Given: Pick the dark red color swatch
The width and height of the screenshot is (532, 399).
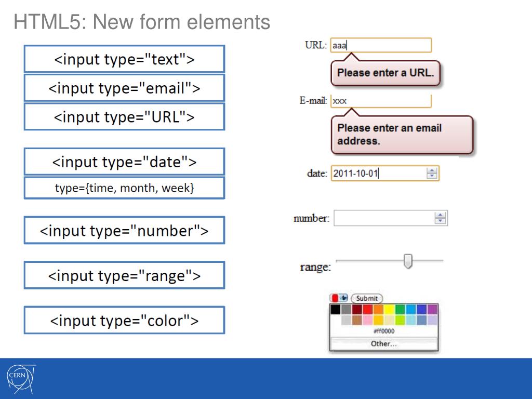Looking at the screenshot, I should [357, 310].
